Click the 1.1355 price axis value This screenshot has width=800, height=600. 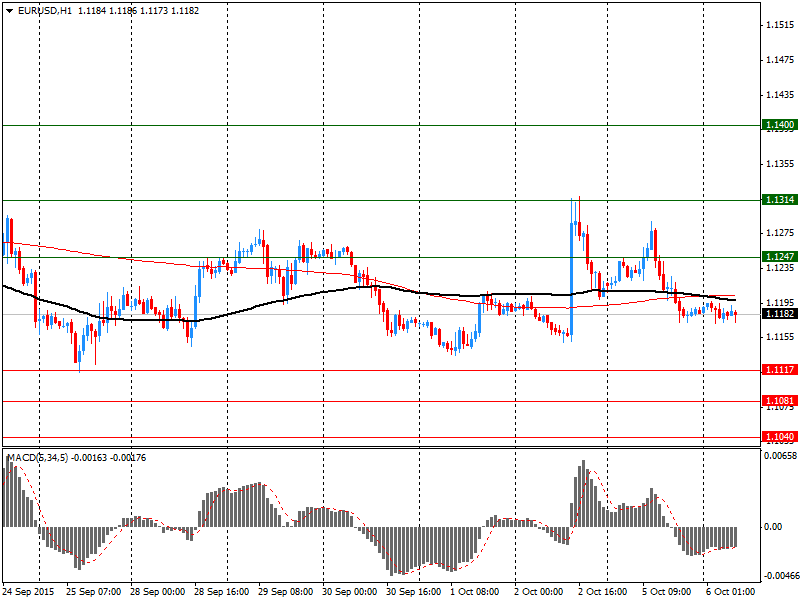pos(781,164)
